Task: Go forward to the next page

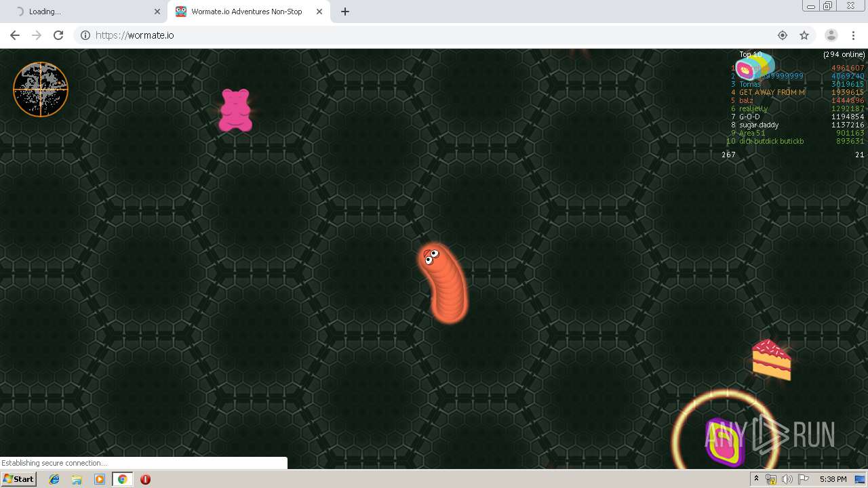Action: point(37,35)
